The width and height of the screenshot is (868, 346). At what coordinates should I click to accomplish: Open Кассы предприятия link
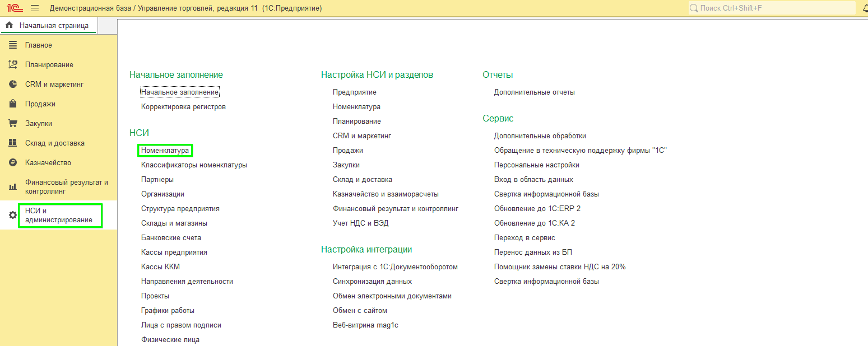[x=174, y=252]
